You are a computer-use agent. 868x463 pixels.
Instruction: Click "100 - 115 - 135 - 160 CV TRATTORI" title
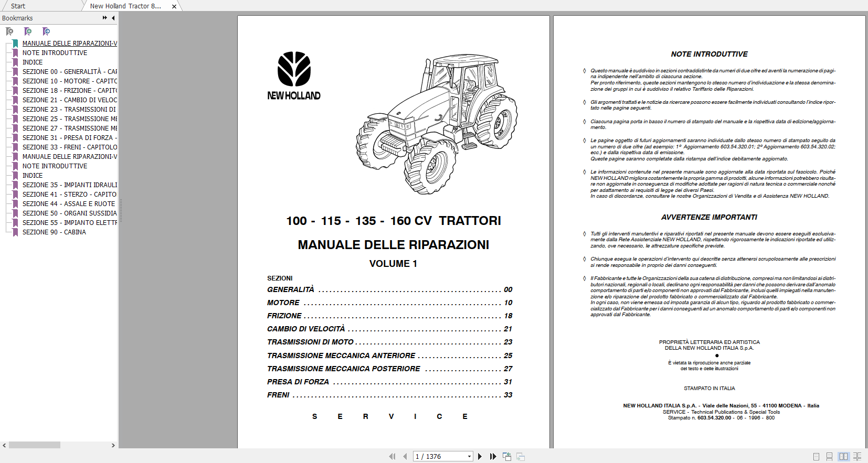[x=394, y=221]
